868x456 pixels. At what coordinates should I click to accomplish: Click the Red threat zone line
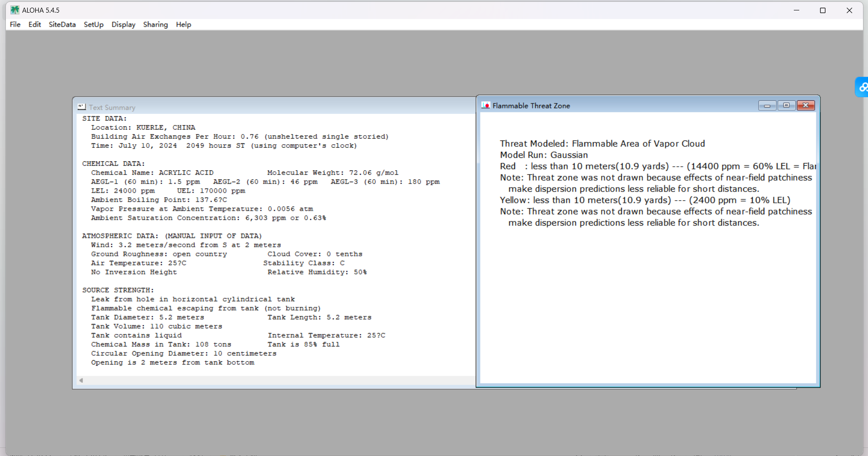(x=658, y=166)
